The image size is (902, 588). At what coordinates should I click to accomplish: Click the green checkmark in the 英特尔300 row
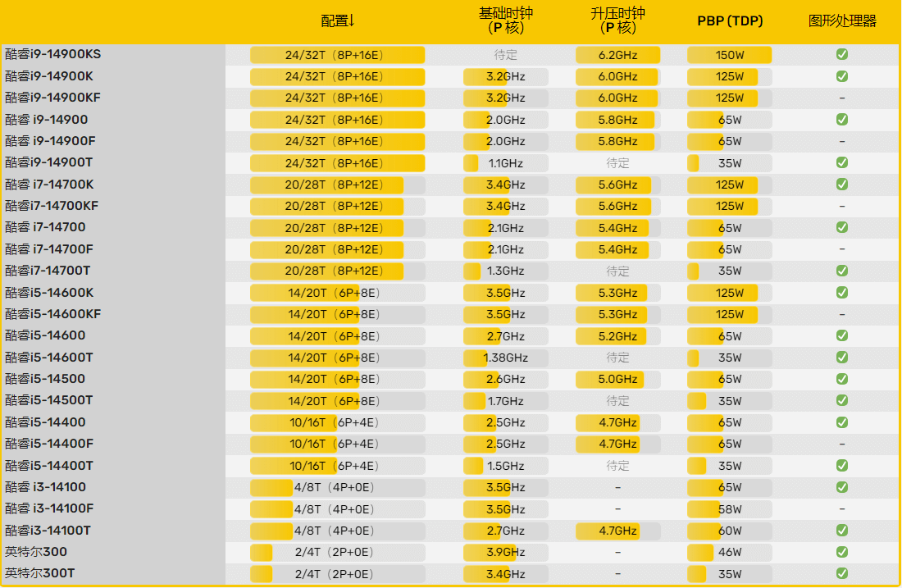842,552
